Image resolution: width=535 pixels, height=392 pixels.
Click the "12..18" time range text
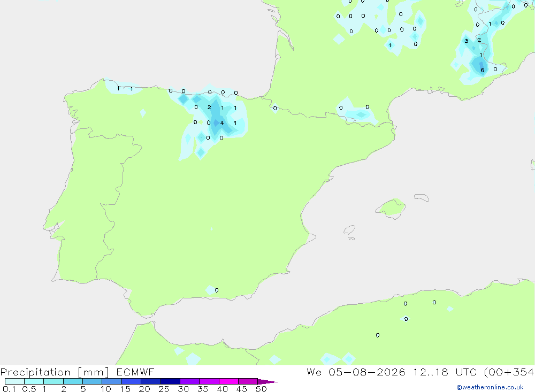tap(431, 372)
